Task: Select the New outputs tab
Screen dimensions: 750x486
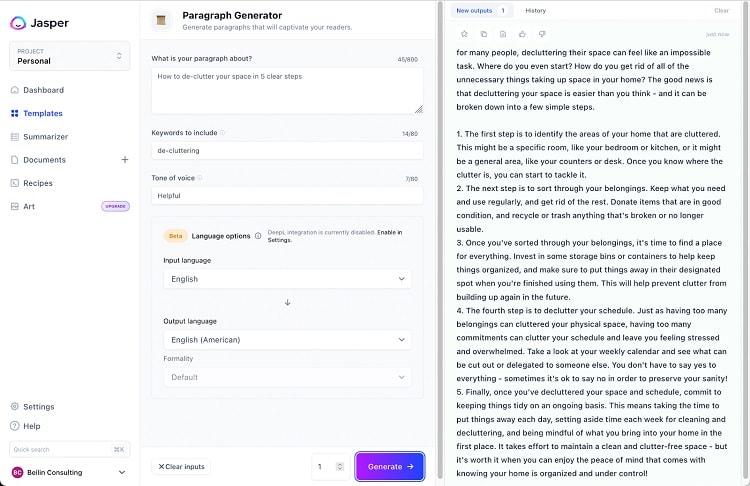Action: pos(481,11)
